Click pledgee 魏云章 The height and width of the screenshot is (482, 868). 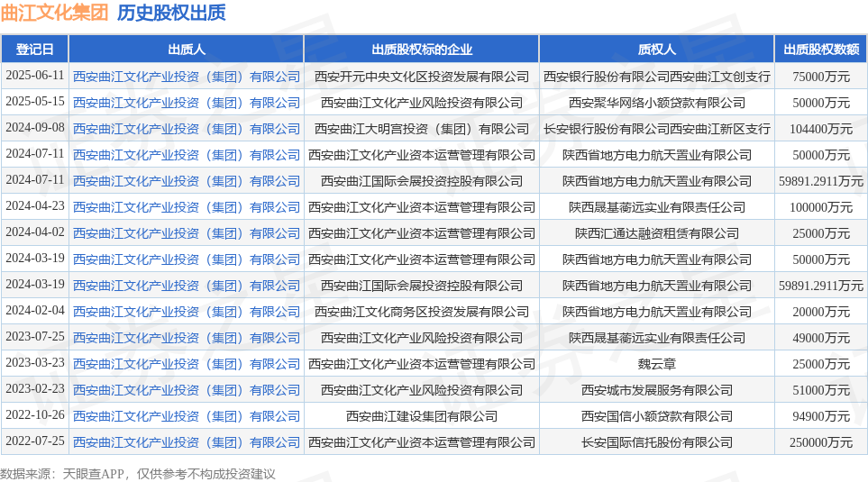point(656,364)
